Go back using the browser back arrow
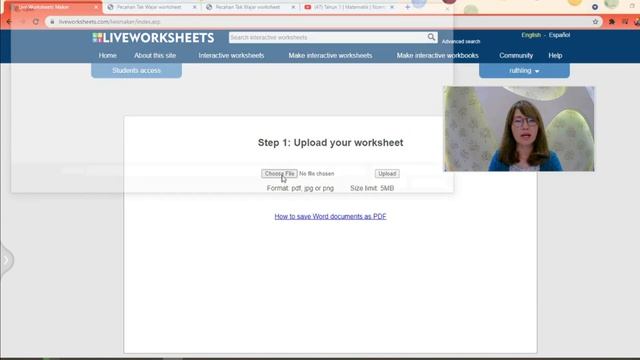This screenshot has height=360, width=640. (x=9, y=22)
